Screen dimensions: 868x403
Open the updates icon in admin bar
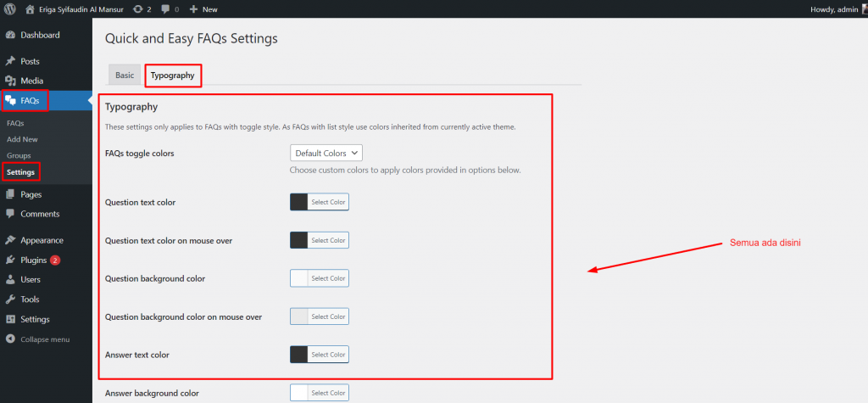click(138, 9)
